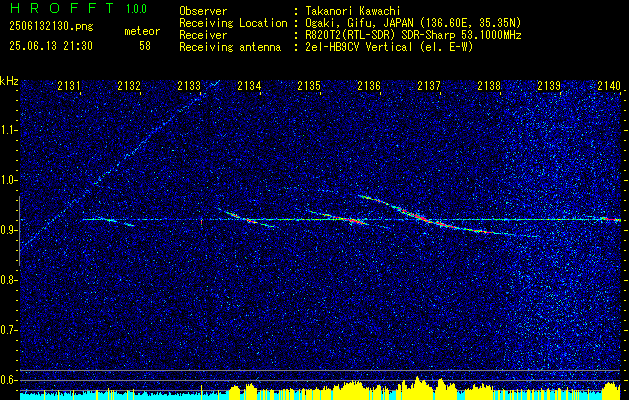629x400 pixels.
Task: Click version number 1.0.0
Action: (x=136, y=8)
